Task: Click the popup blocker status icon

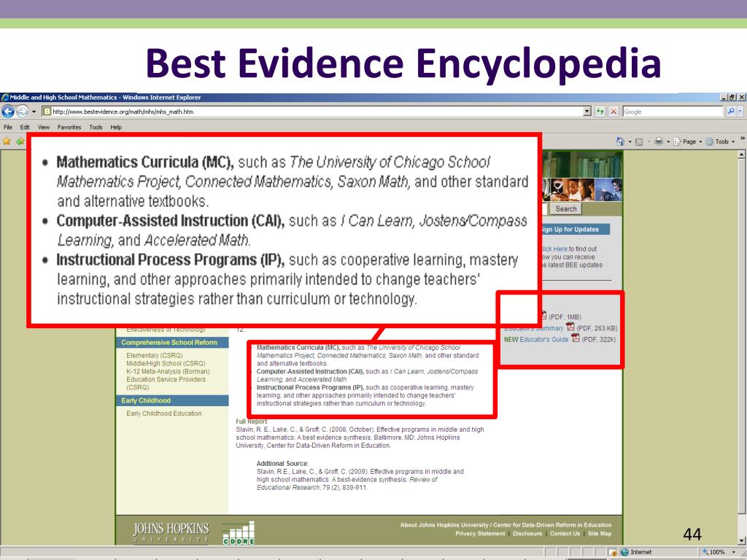Action: click(614, 552)
